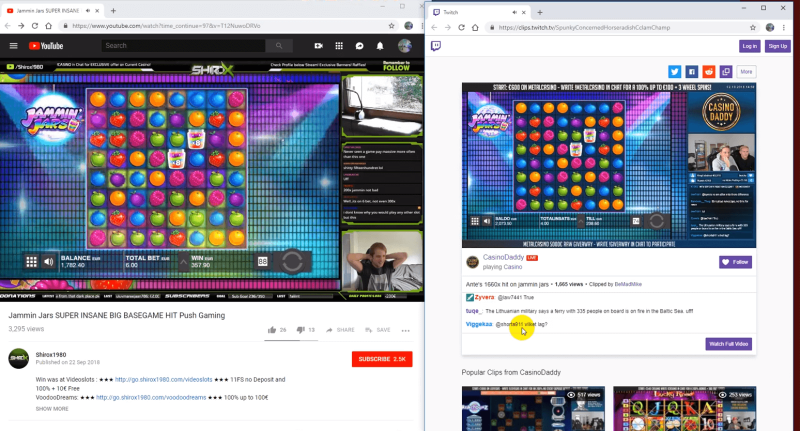
Task: Subscribe to the Shirox1980 channel
Action: 381,359
